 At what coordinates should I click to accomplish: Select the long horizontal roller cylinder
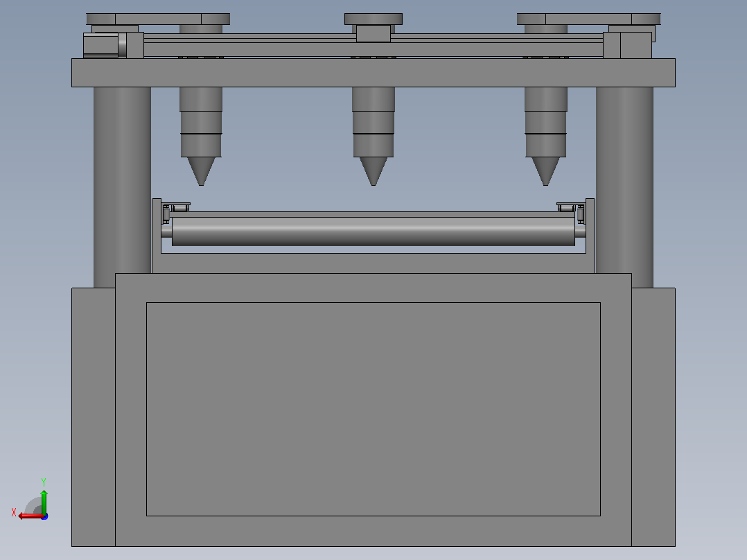pyautogui.click(x=373, y=231)
